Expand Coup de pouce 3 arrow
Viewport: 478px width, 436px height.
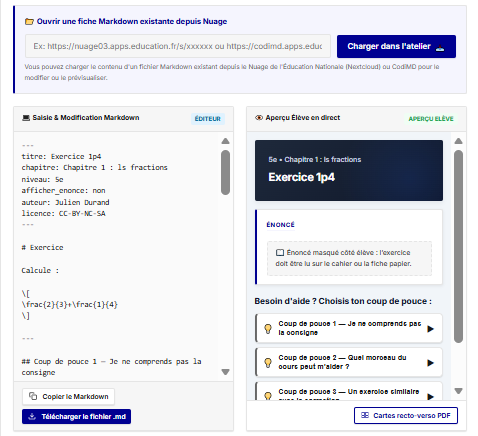(430, 396)
